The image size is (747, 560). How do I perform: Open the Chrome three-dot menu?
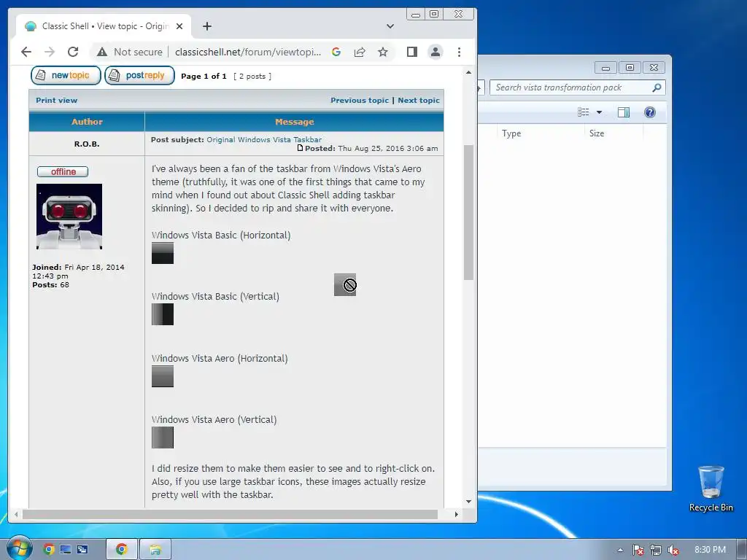(x=459, y=52)
